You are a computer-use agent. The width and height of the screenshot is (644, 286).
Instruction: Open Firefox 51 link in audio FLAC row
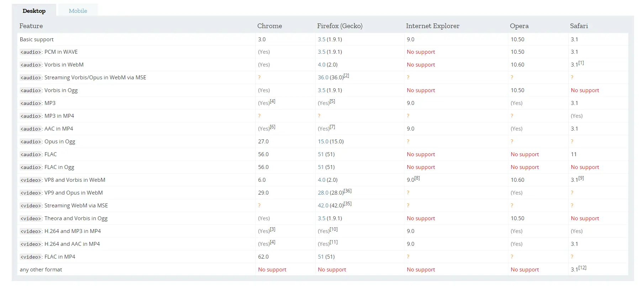321,154
